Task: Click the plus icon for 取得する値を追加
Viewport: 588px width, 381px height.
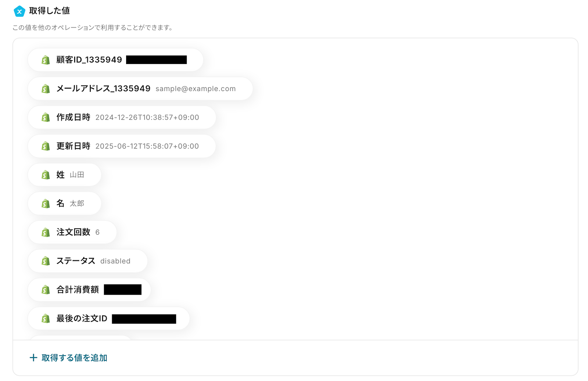Action: pos(33,357)
